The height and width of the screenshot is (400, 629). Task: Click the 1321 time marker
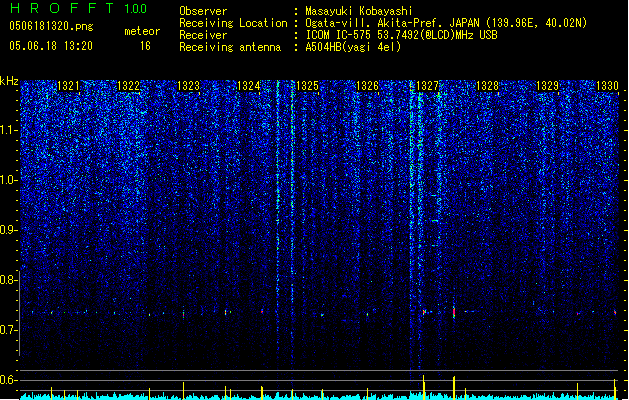pyautogui.click(x=68, y=86)
